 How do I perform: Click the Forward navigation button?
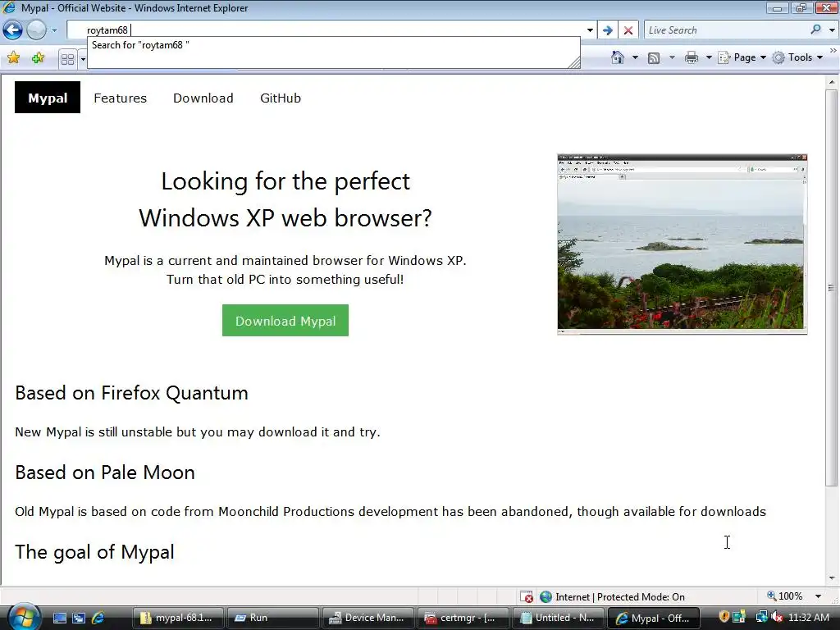click(36, 30)
